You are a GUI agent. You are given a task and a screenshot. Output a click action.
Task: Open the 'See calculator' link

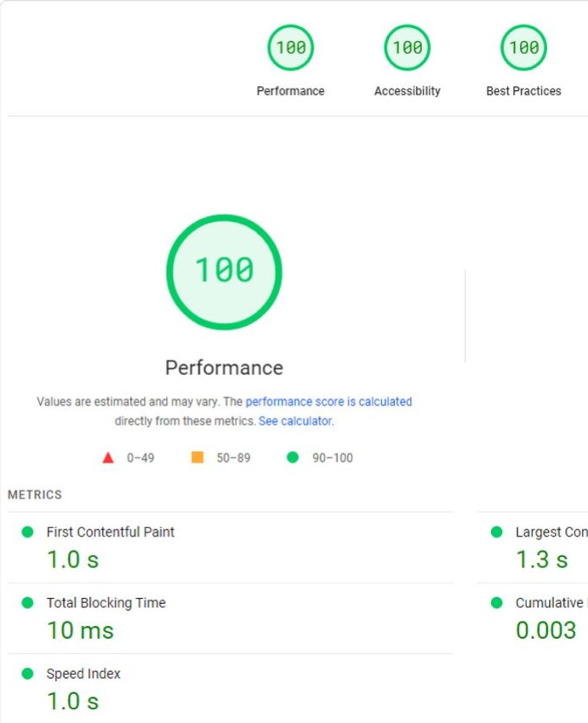coord(295,421)
